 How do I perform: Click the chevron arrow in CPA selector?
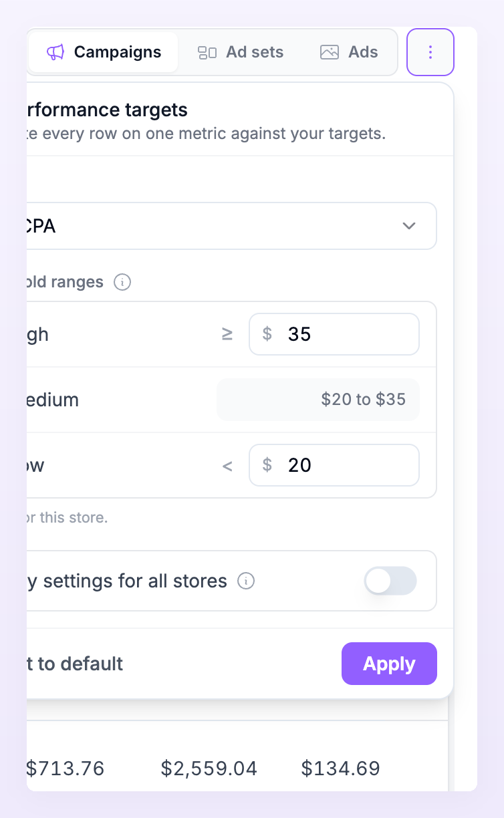coord(410,226)
